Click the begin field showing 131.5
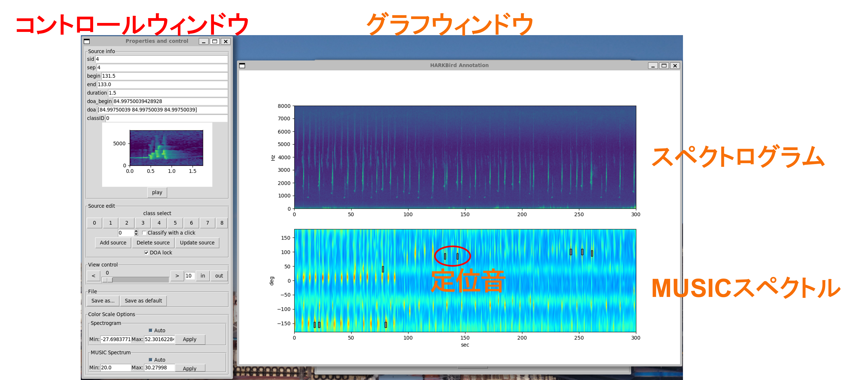 [x=164, y=76]
